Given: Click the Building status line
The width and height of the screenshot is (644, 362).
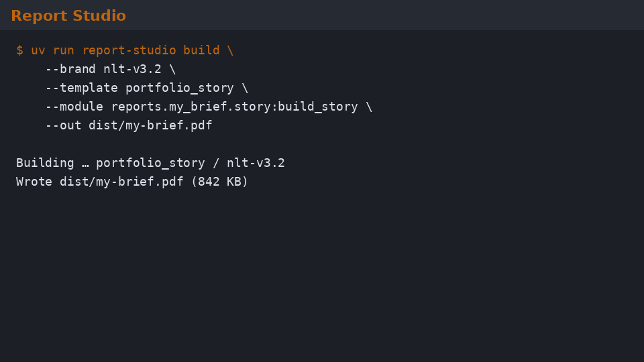Looking at the screenshot, I should 150,163.
